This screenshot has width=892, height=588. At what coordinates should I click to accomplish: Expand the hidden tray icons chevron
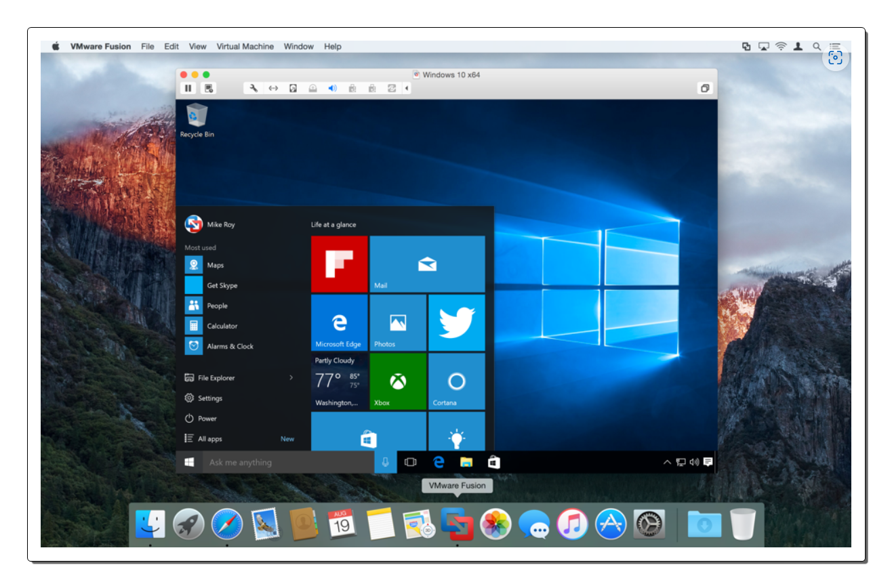coord(667,462)
